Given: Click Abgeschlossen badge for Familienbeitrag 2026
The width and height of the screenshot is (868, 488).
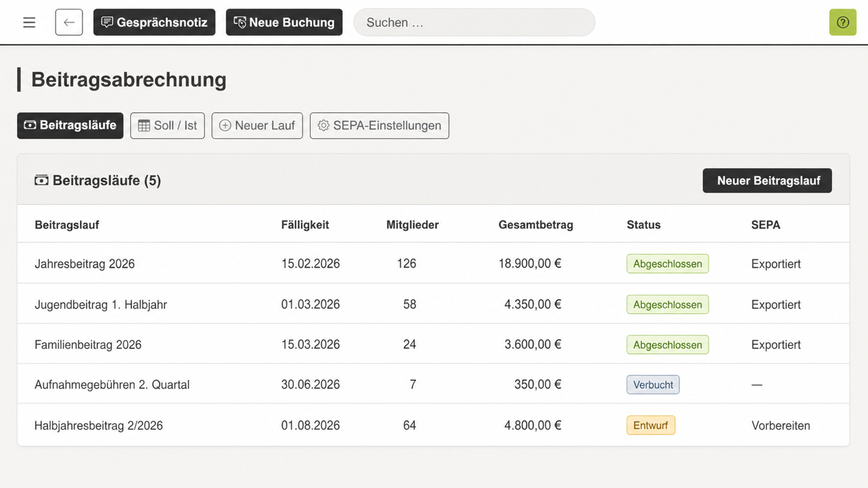Looking at the screenshot, I should pyautogui.click(x=667, y=344).
